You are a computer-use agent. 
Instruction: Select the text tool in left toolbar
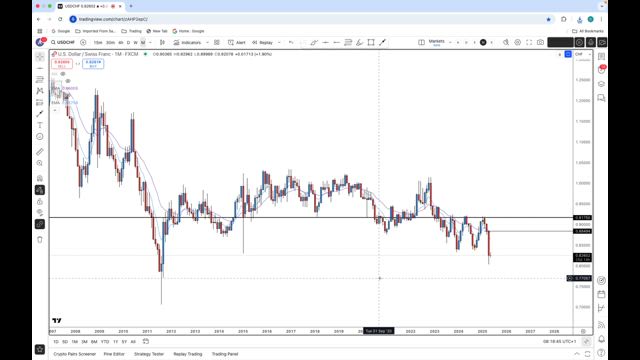coord(40,125)
